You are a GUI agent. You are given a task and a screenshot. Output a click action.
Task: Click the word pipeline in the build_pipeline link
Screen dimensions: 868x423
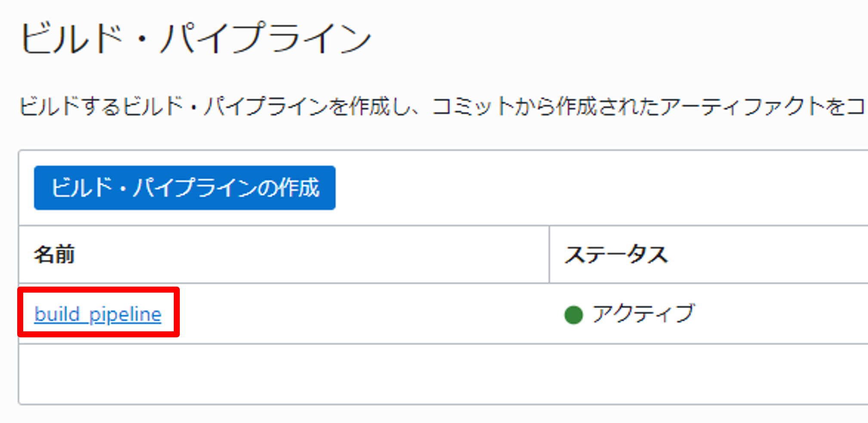[125, 315]
